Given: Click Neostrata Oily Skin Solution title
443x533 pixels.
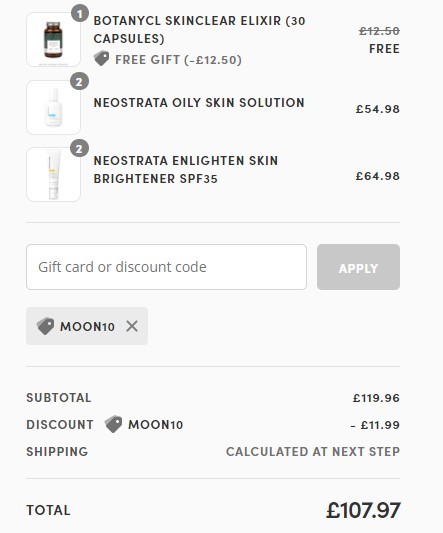Looking at the screenshot, I should coord(199,103).
